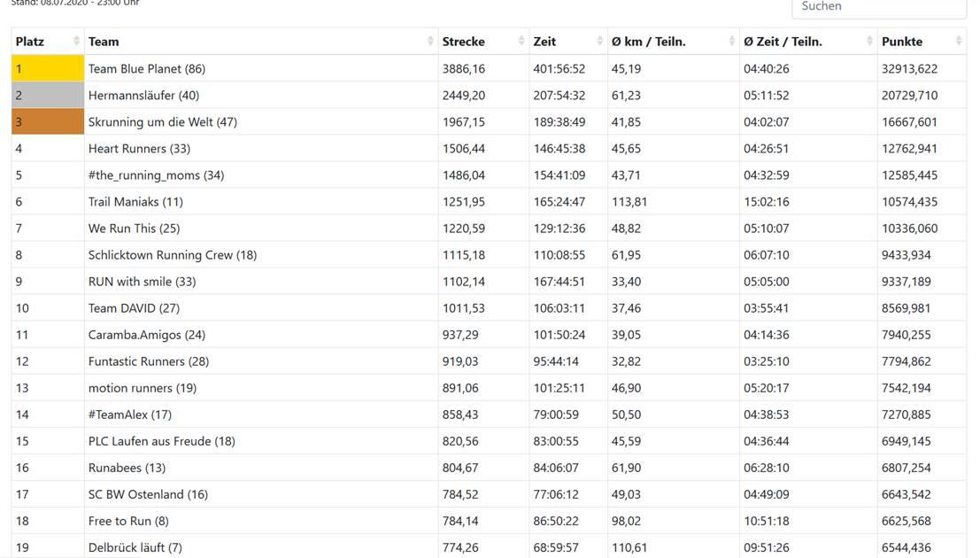Select RUN with smile (33) team
Image resolution: width=980 pixels, height=558 pixels.
coord(142,282)
